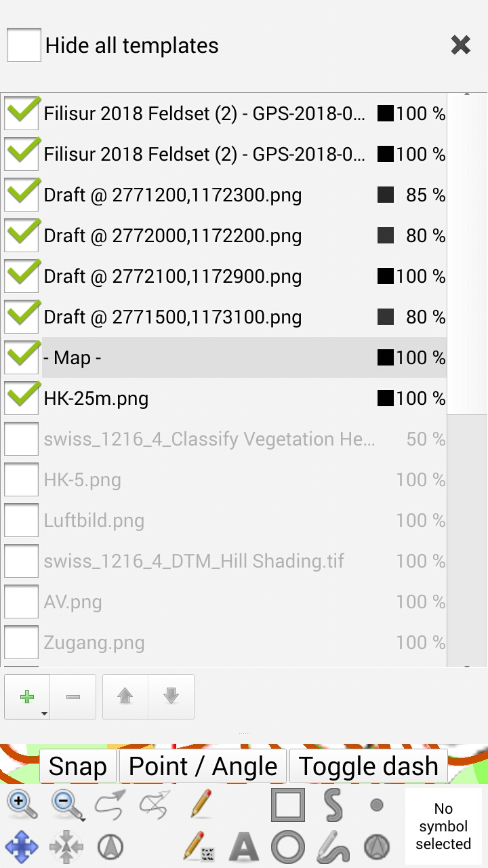Toggle Hide all templates checkbox
This screenshot has width=488, height=868.
tap(24, 45)
